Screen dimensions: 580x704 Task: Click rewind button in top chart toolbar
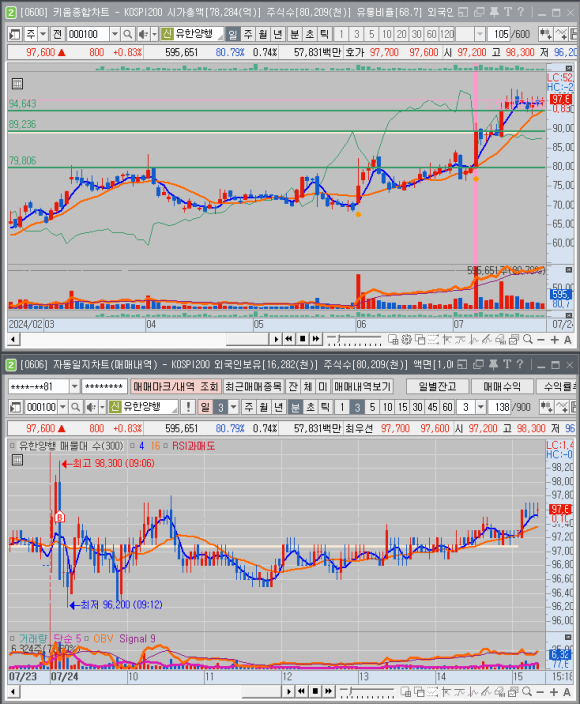point(290,339)
